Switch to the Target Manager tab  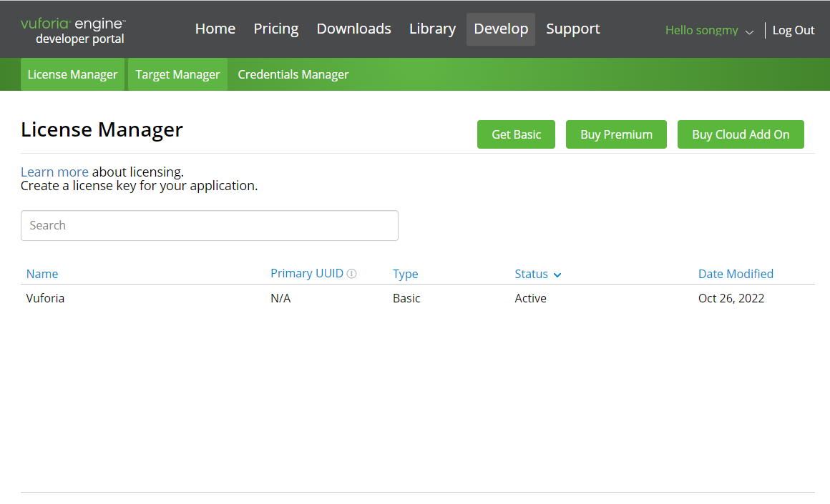177,74
